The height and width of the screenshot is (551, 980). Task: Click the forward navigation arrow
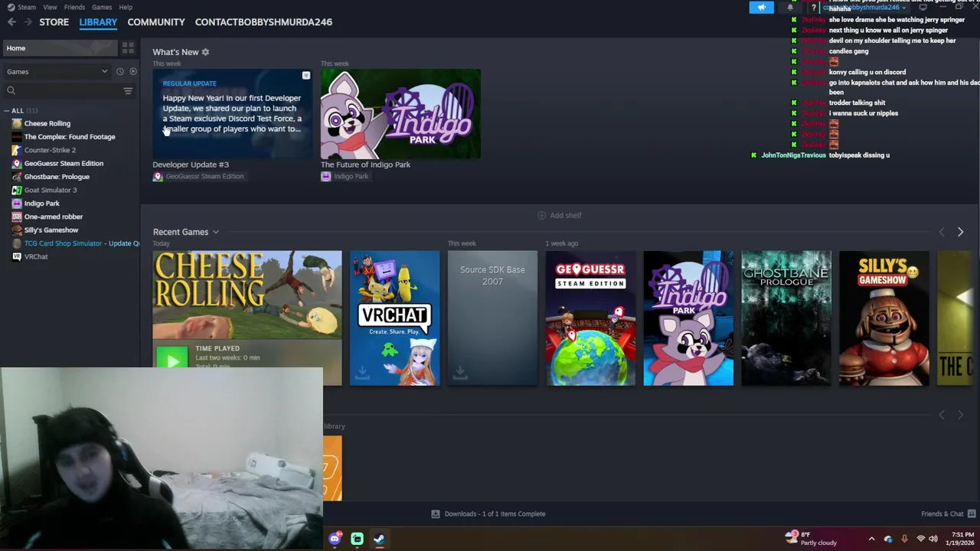click(x=28, y=22)
